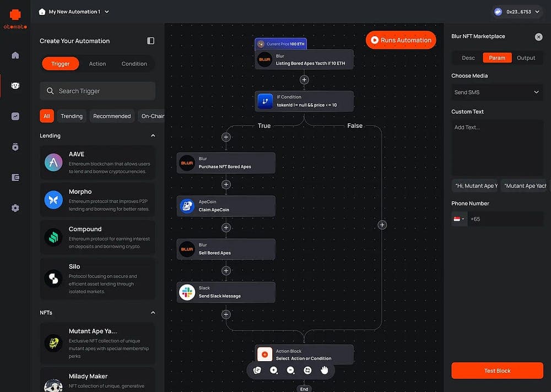The height and width of the screenshot is (392, 551).
Task: Open the phone country flag selector
Action: point(459,219)
